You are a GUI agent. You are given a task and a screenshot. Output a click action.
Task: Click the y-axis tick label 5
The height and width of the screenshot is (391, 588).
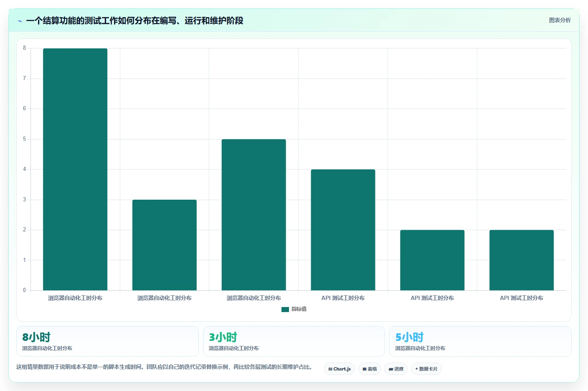(x=24, y=139)
